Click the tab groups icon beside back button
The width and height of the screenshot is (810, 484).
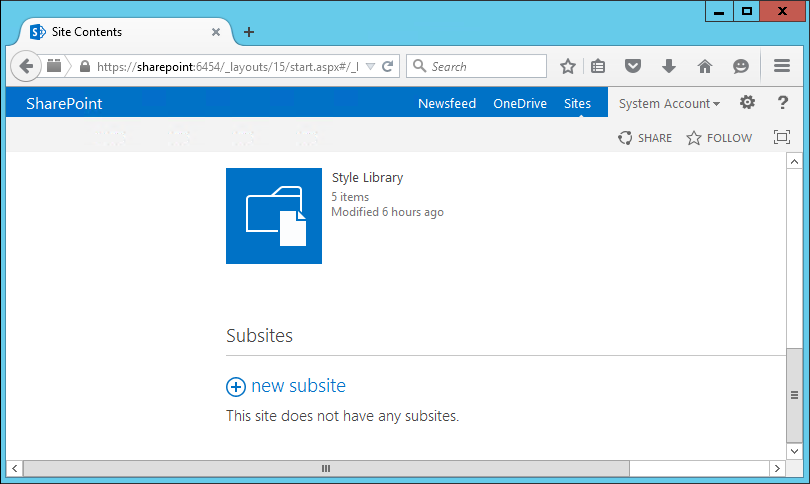click(54, 66)
